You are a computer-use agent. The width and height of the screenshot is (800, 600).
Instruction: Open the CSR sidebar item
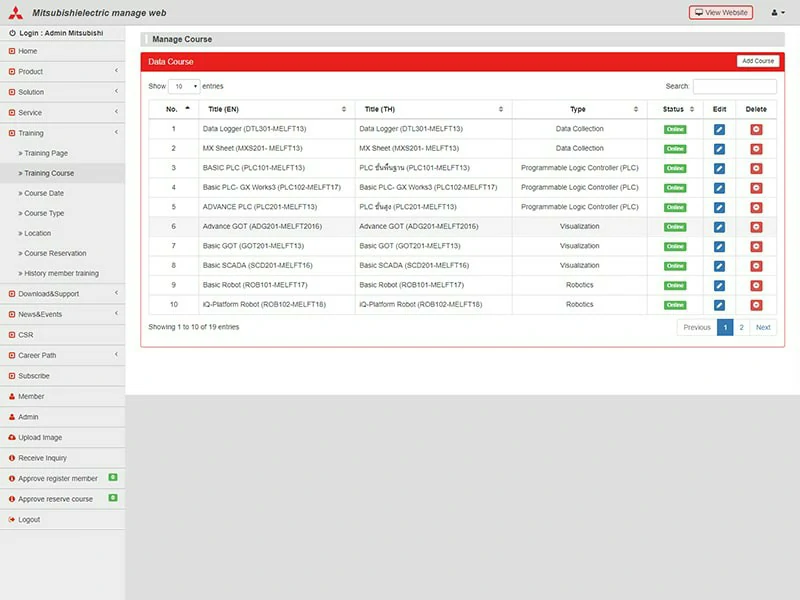(x=62, y=335)
